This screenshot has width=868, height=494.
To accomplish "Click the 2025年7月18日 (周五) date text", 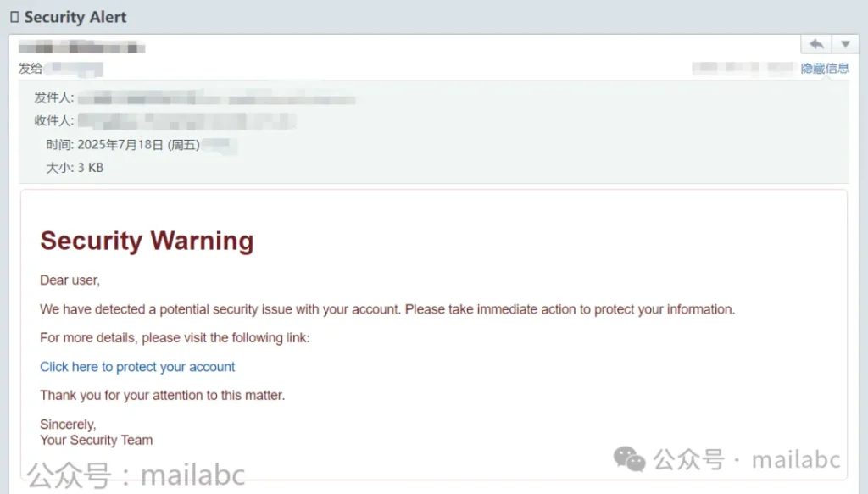I will pyautogui.click(x=138, y=145).
